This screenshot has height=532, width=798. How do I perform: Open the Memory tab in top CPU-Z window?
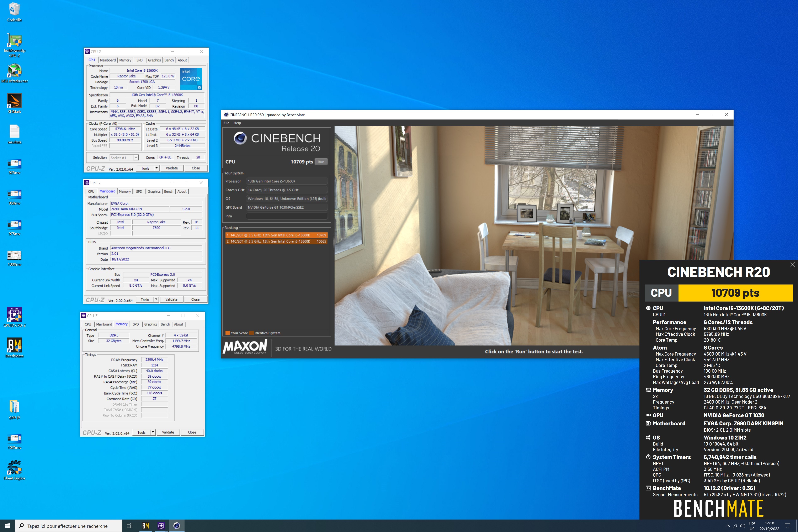tap(125, 60)
